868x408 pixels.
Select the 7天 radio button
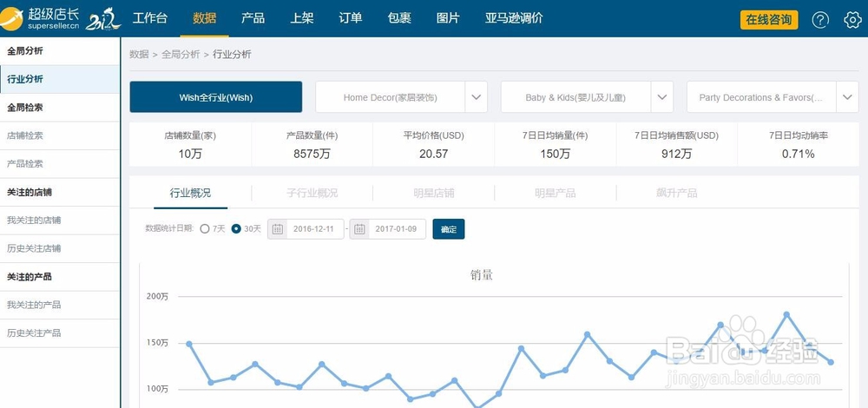pyautogui.click(x=205, y=228)
